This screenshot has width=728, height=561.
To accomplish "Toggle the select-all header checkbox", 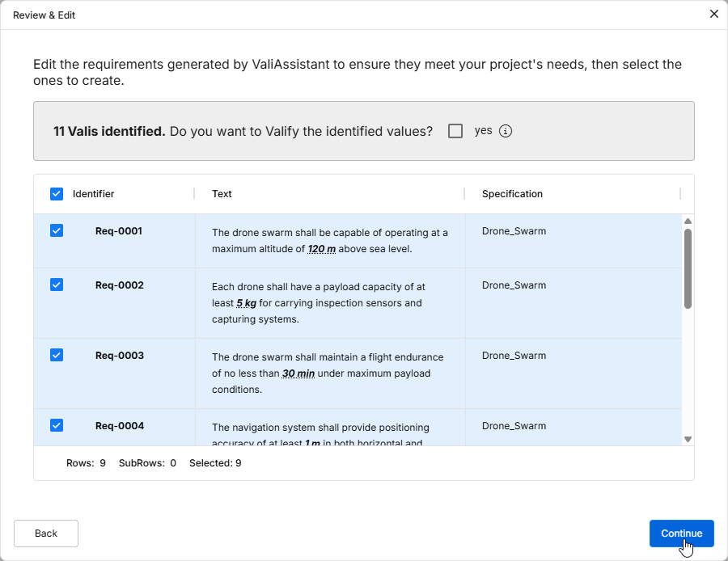I will pos(57,194).
